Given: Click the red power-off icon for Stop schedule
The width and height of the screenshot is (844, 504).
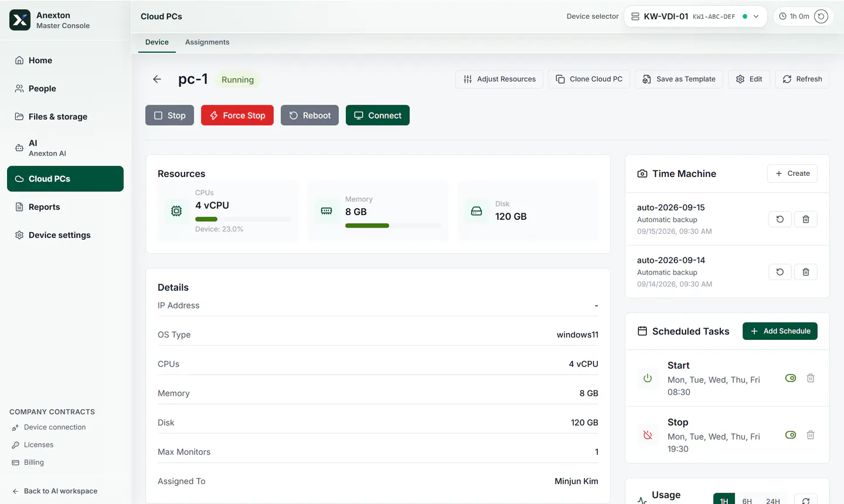Looking at the screenshot, I should [x=648, y=435].
